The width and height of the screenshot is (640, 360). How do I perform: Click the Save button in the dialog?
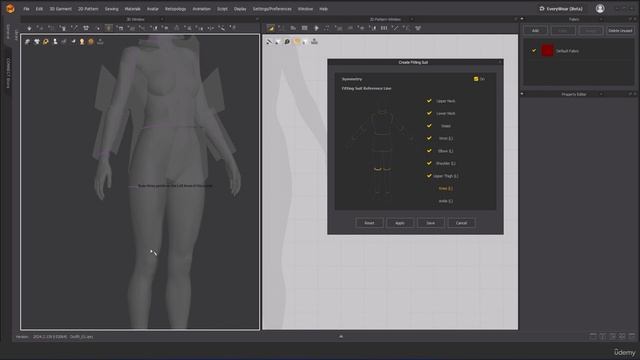point(430,223)
